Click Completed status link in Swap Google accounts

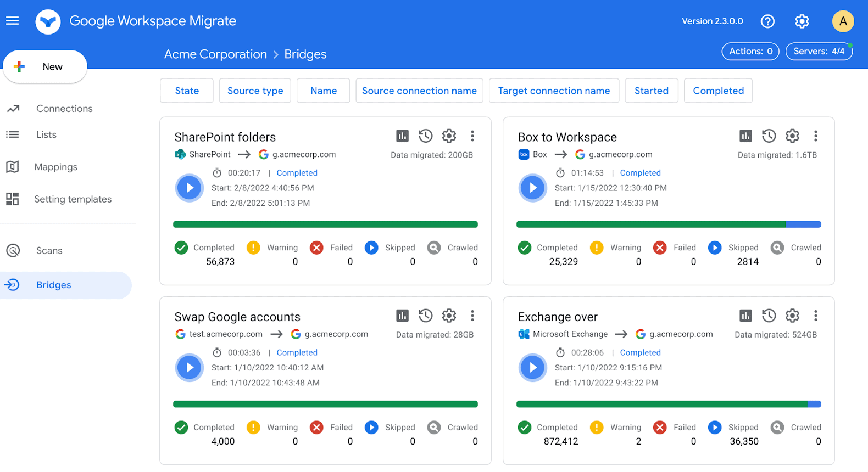click(x=297, y=353)
